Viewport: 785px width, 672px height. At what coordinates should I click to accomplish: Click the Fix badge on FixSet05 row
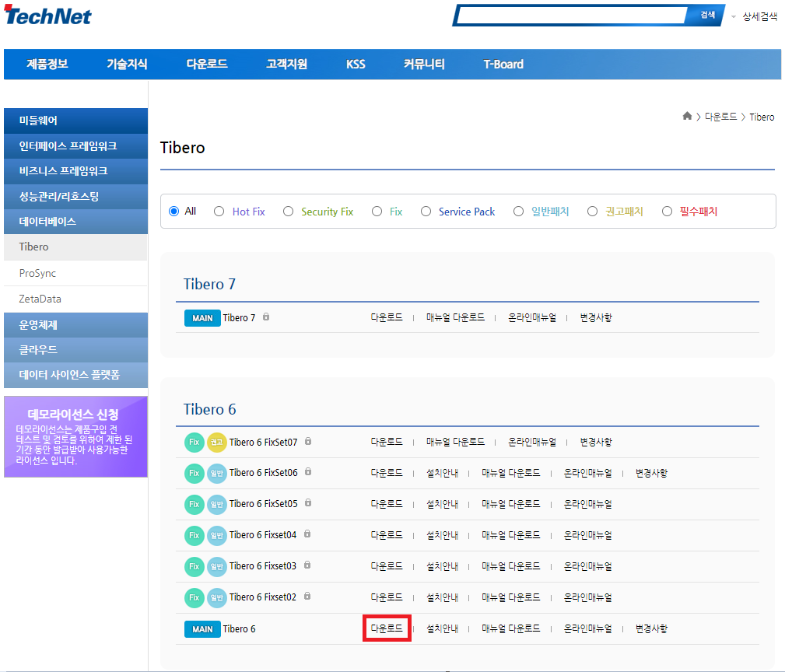coord(194,504)
